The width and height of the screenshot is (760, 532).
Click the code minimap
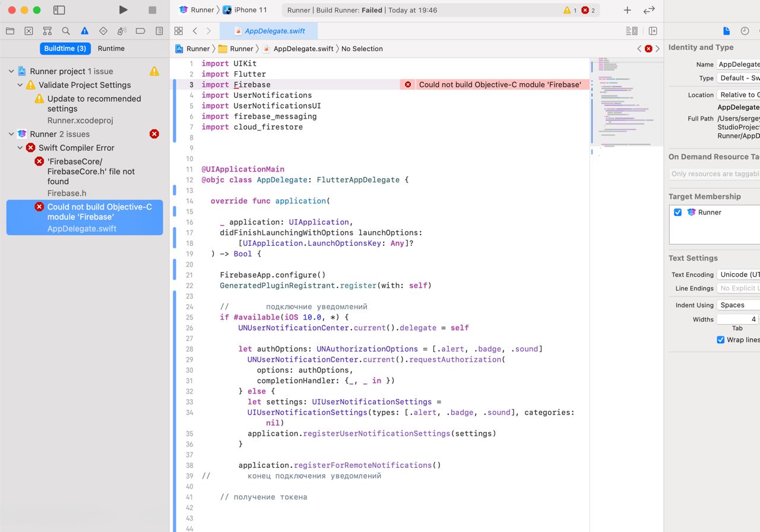tap(626, 102)
